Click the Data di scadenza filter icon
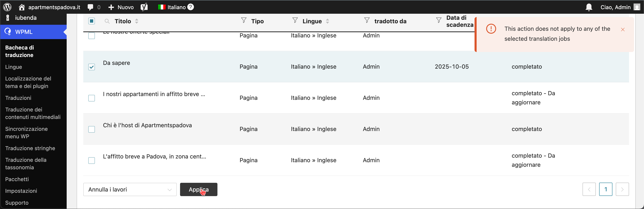Viewport: 644px width, 209px height. (x=438, y=21)
